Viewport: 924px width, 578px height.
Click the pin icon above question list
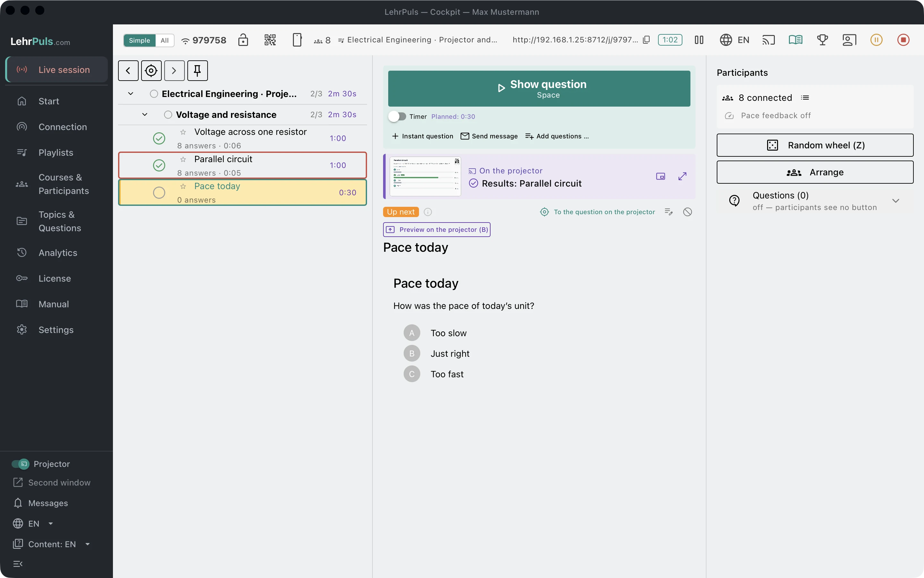tap(197, 71)
